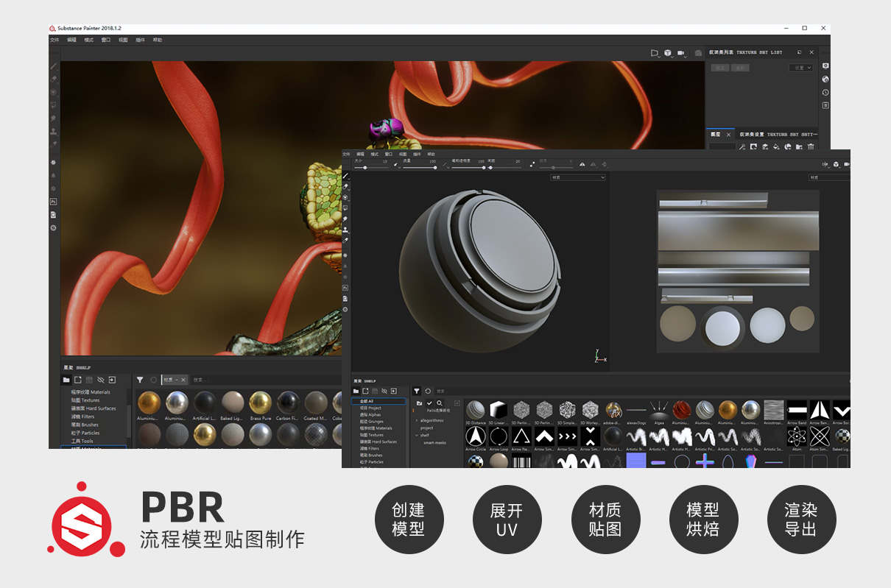Select 全部 All category in front shelf
This screenshot has width=891, height=588.
point(378,401)
